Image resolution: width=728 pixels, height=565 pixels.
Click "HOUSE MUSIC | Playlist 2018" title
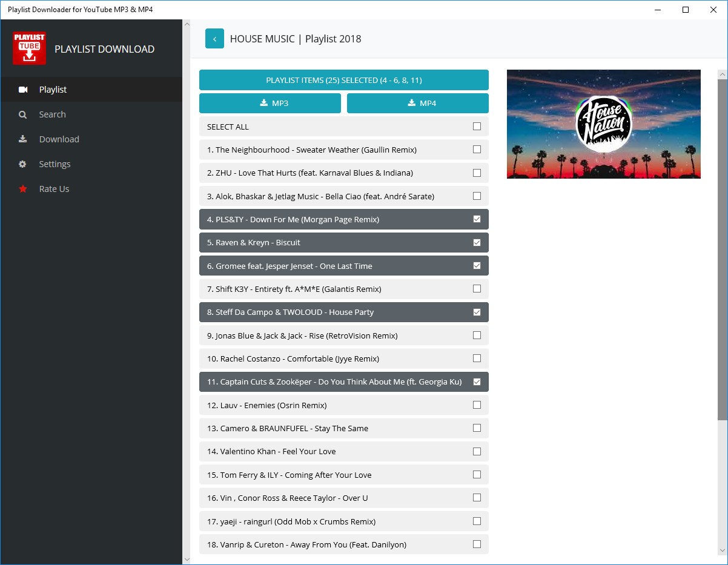(296, 39)
